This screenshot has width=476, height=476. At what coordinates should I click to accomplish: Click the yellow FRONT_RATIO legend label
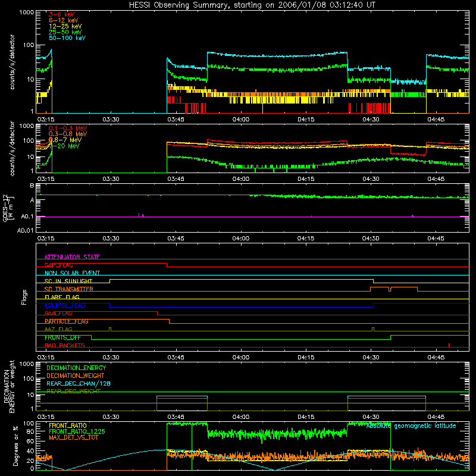pyautogui.click(x=68, y=425)
